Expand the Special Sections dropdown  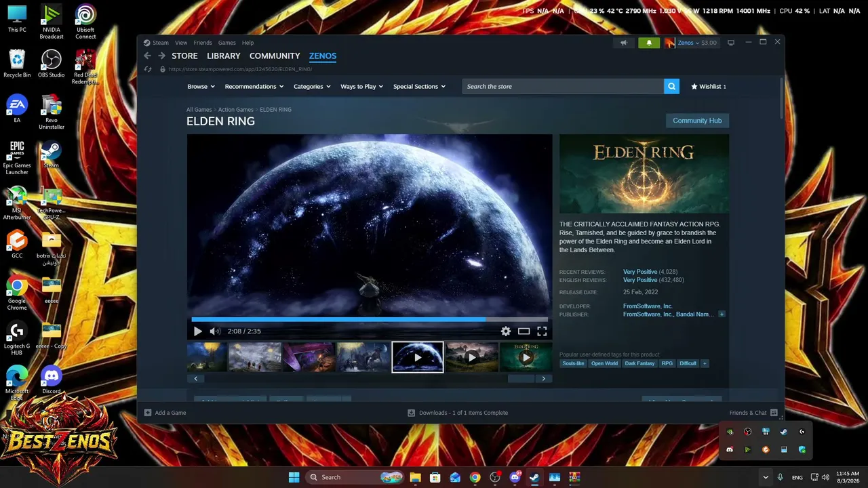419,87
